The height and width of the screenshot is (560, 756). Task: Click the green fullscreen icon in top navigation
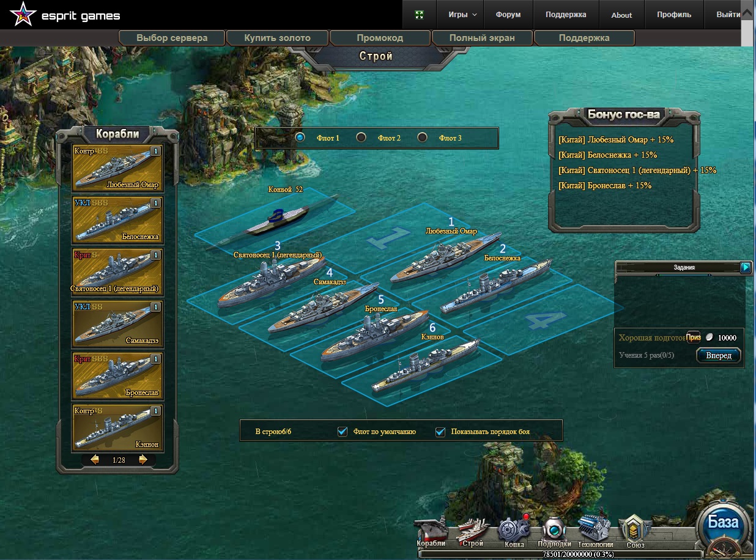pos(419,15)
